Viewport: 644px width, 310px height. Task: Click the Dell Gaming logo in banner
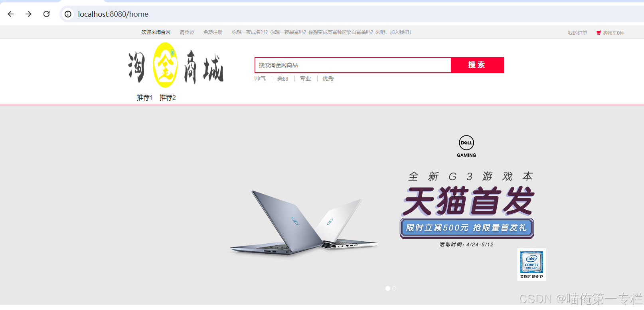tap(466, 147)
